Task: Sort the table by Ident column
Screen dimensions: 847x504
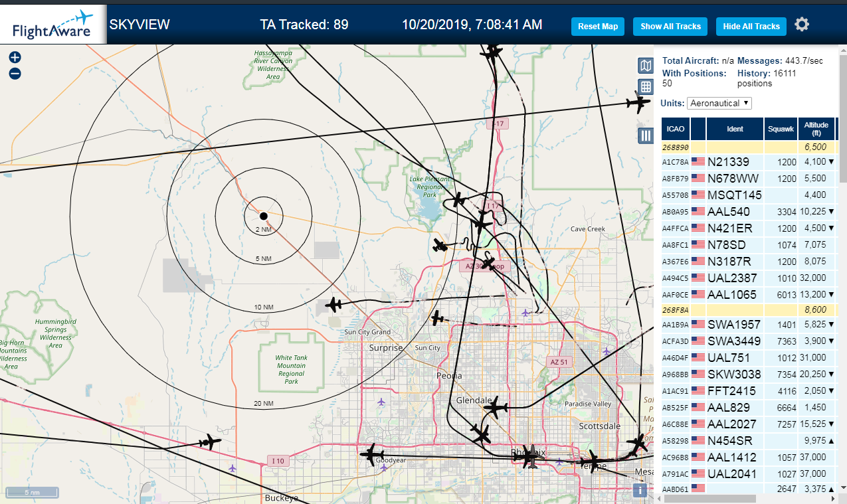Action: point(735,129)
